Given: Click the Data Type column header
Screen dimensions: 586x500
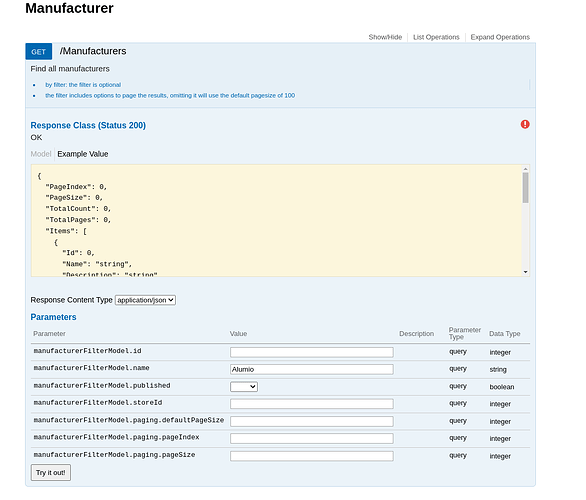Looking at the screenshot, I should (x=505, y=334).
